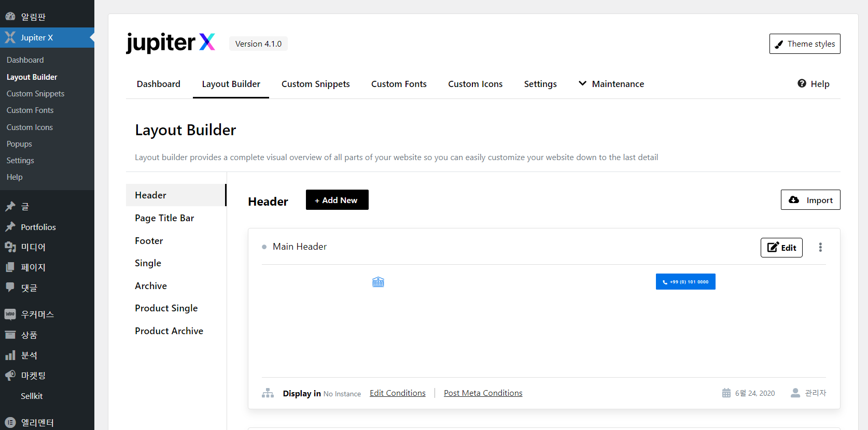Viewport: 868px width, 430px height.
Task: Click the calendar icon next to date
Action: tap(726, 393)
